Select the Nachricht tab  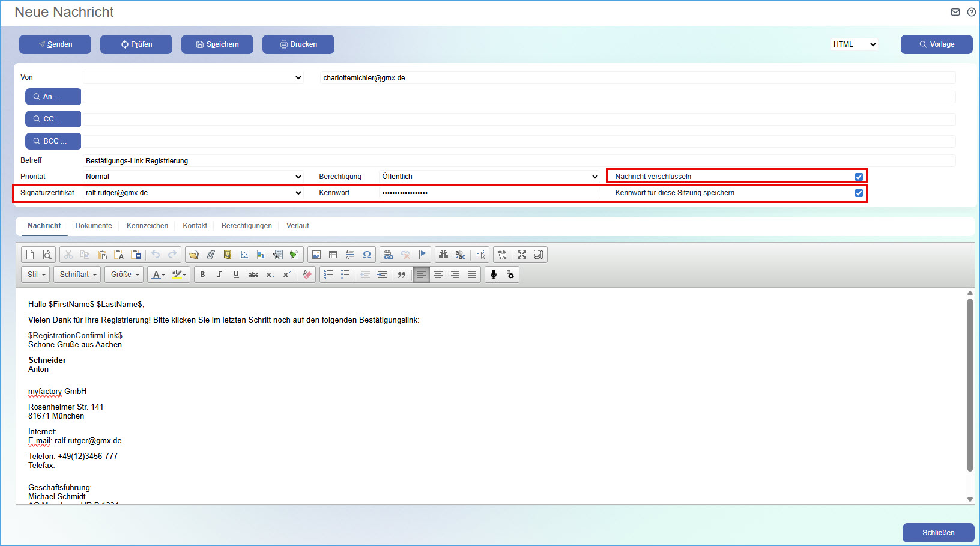44,226
